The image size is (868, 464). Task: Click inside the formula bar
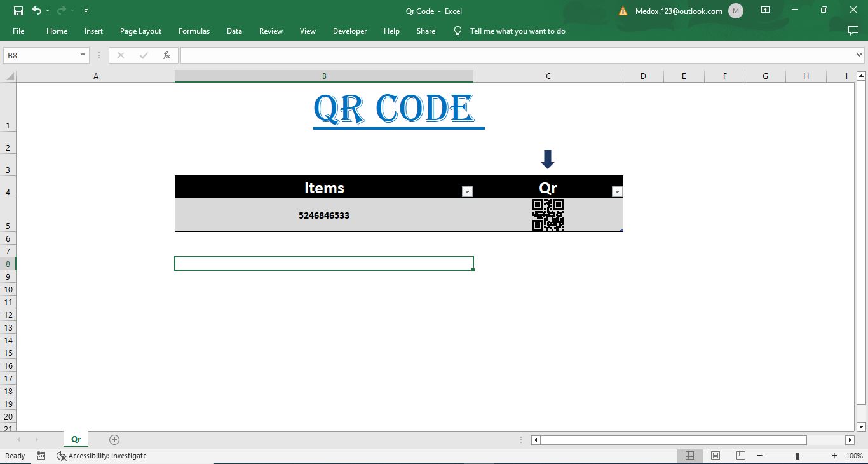(x=517, y=55)
